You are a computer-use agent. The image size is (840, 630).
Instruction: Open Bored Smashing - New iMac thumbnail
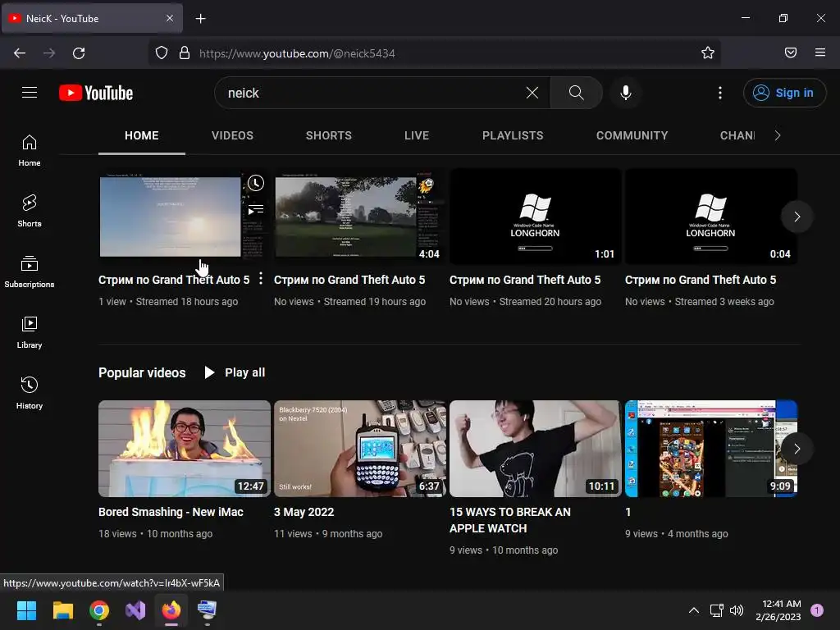point(185,449)
